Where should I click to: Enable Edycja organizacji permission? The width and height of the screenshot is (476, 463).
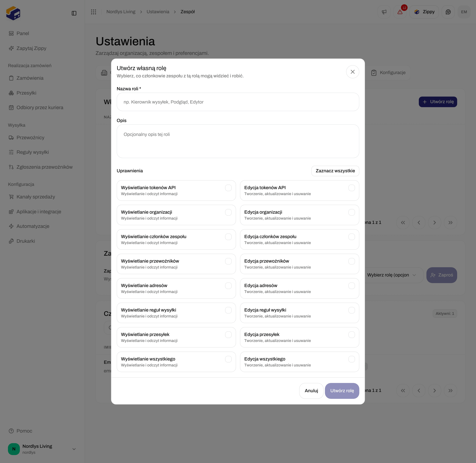(352, 212)
